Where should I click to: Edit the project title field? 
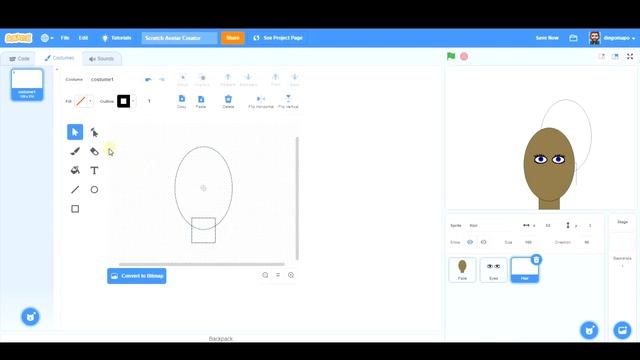[180, 38]
